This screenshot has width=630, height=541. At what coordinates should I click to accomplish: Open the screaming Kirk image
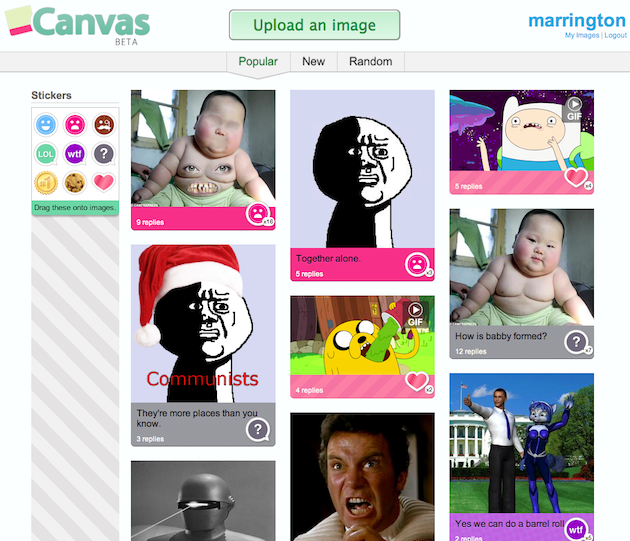[362, 477]
